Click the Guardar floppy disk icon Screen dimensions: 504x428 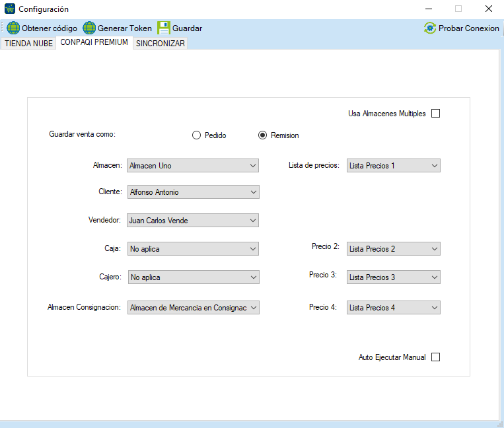point(164,28)
